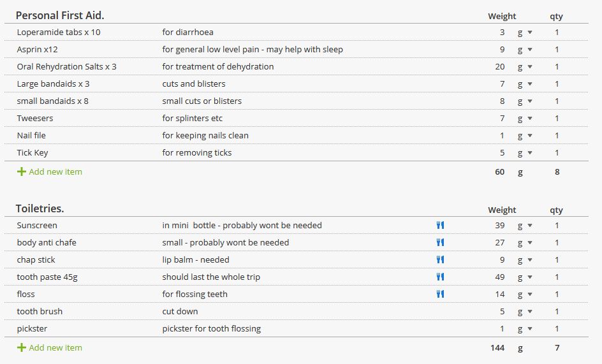602x364 pixels.
Task: Open unit dropdown for Oral Rehydration Salts
Action: (525, 67)
